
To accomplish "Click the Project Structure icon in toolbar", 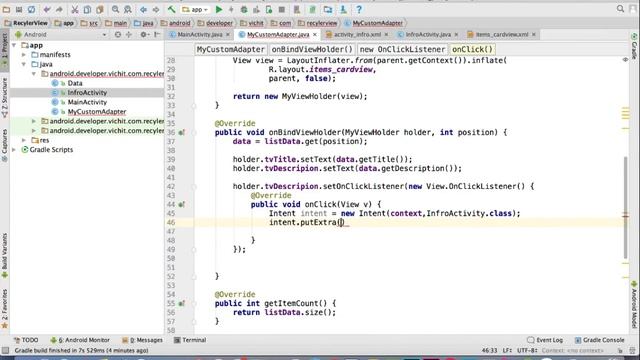I will [328, 9].
